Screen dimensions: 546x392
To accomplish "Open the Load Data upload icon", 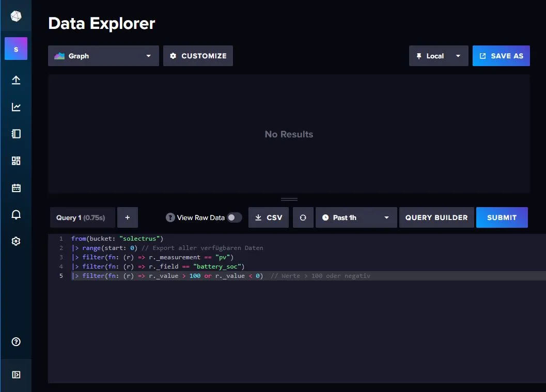I will pos(16,80).
